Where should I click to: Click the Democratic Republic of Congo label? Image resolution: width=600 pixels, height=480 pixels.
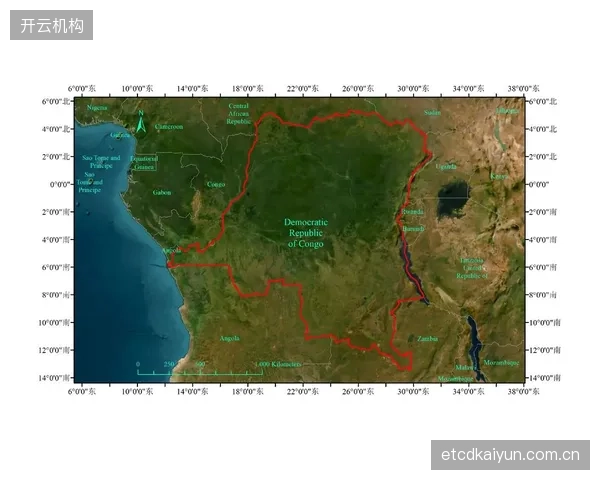click(306, 233)
